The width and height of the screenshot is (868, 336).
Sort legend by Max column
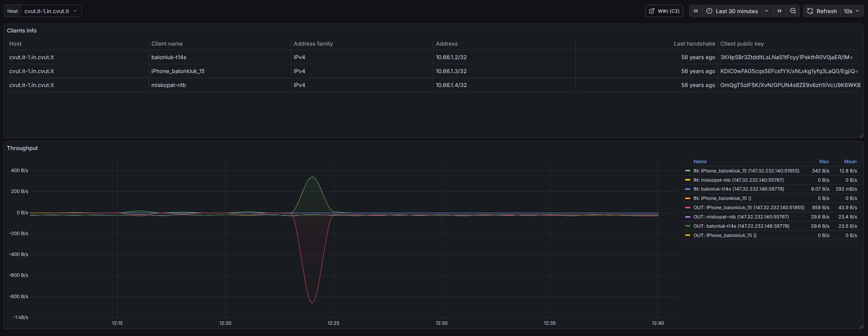pos(824,162)
